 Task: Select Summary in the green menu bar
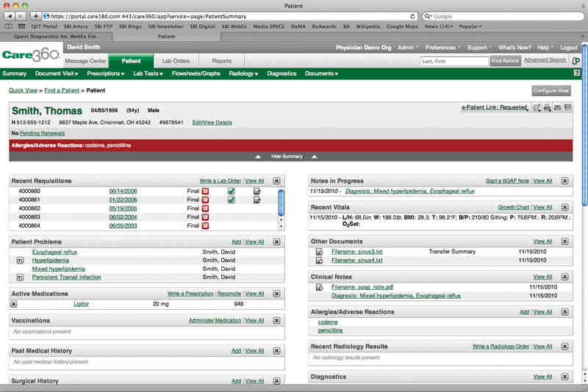coord(14,73)
